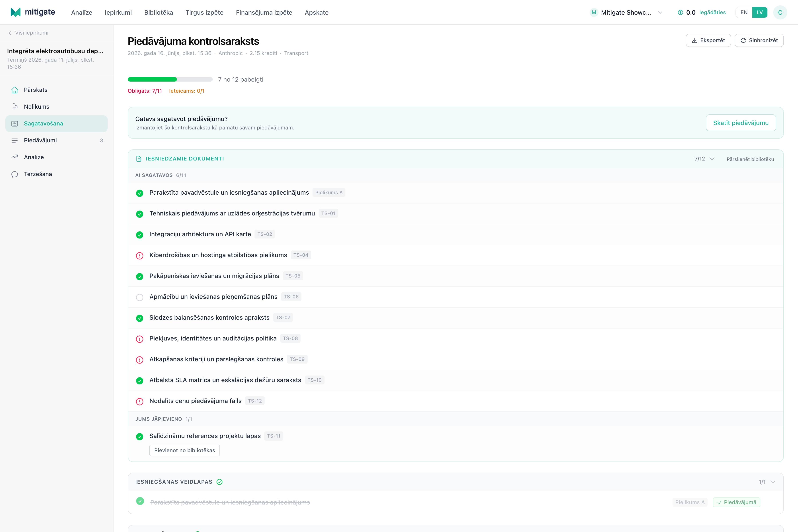Open the Pārskats home icon

point(15,90)
